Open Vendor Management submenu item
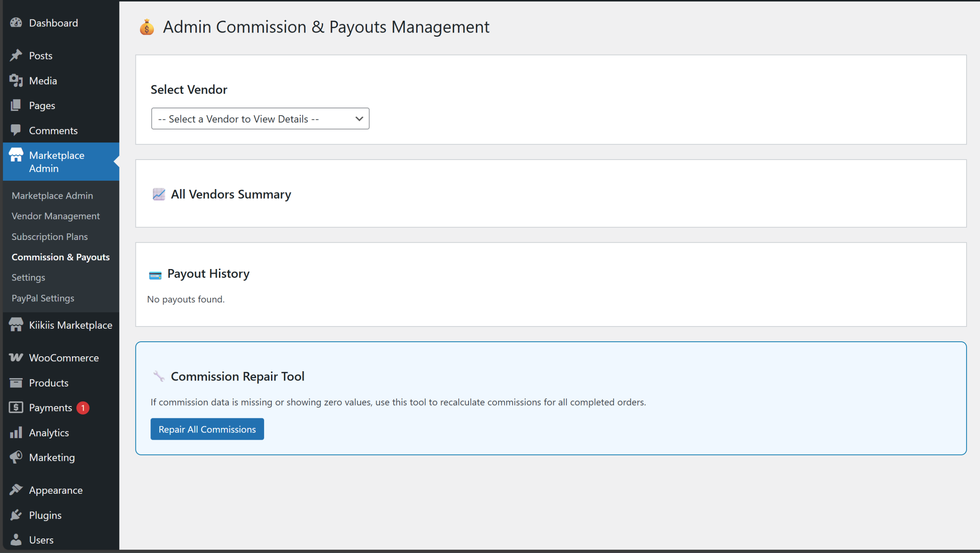980x553 pixels. (56, 216)
